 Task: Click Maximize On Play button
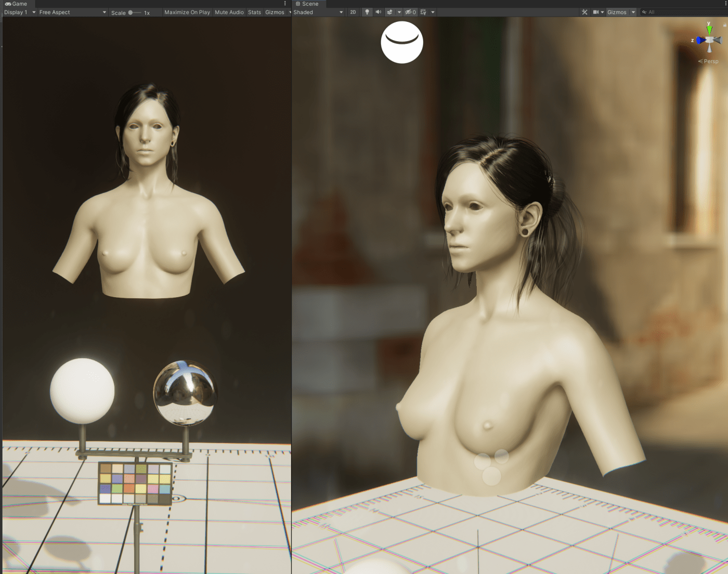pyautogui.click(x=187, y=12)
